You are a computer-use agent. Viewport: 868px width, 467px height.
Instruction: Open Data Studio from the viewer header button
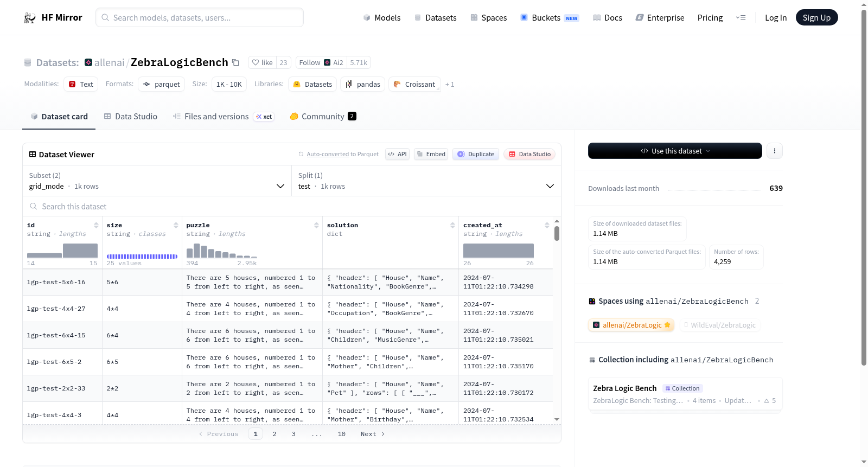529,154
